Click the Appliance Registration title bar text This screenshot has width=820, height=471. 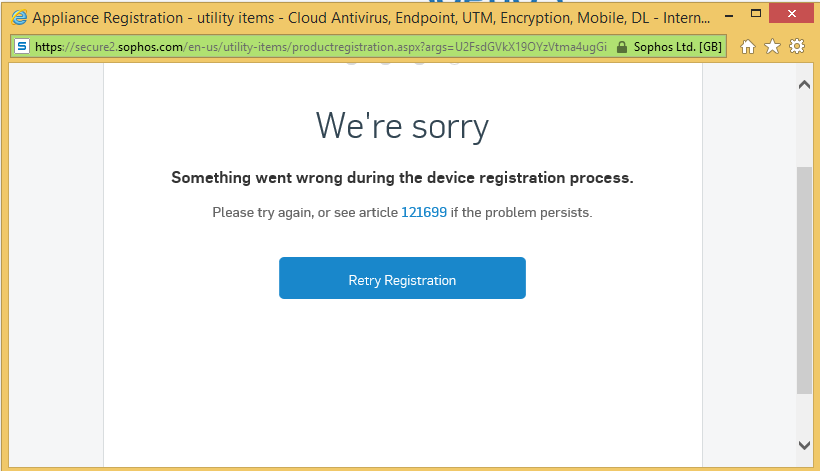pyautogui.click(x=371, y=18)
